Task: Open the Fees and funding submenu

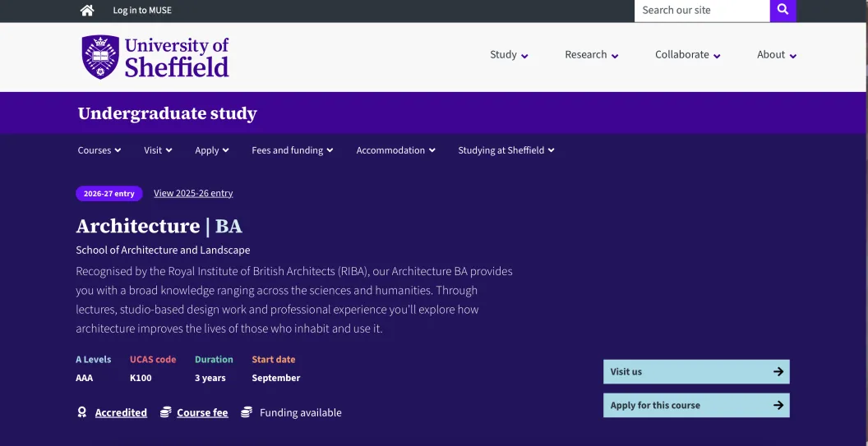Action: coord(293,150)
